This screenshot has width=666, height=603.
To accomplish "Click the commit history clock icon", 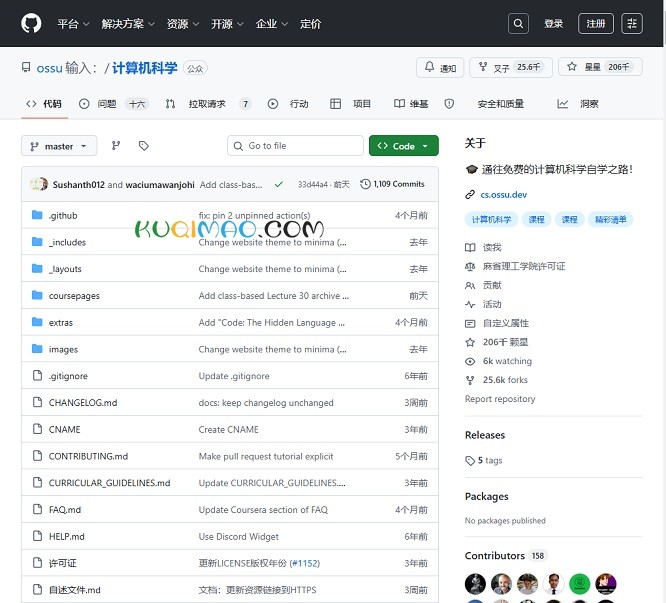I will 365,184.
